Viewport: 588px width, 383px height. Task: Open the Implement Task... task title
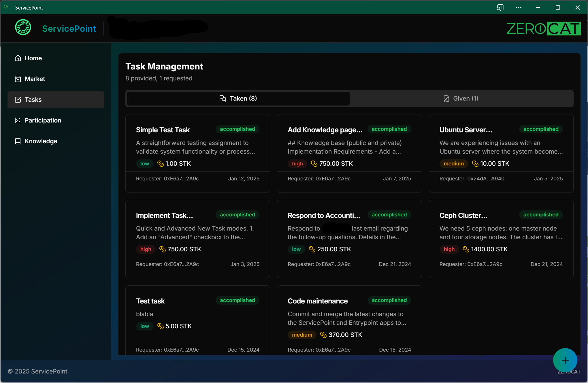coord(164,216)
